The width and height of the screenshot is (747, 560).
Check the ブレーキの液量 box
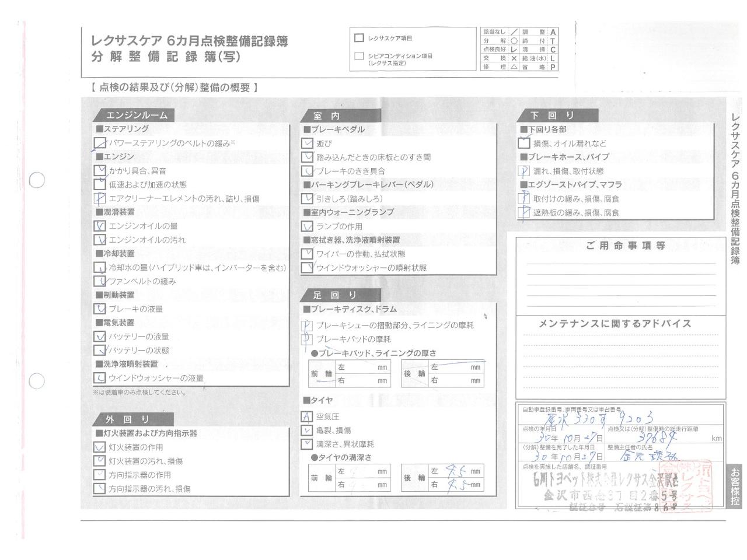100,309
